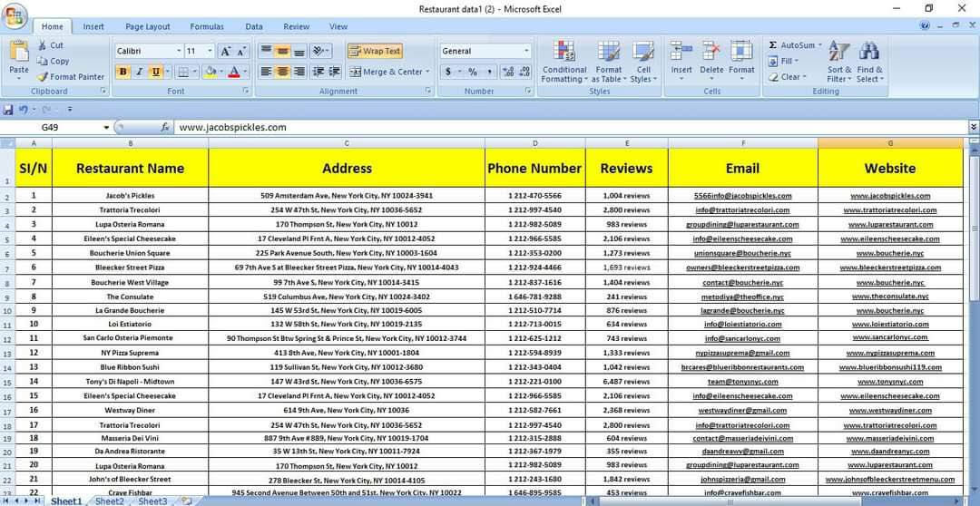Screen dimensions: 980x506
Task: Click the fx Insert Function icon
Action: 166,128
